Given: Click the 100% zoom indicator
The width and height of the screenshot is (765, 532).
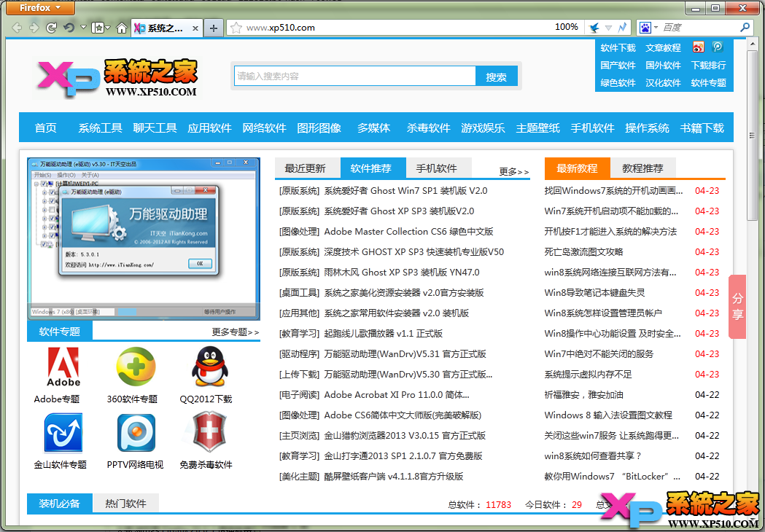Looking at the screenshot, I should (567, 27).
